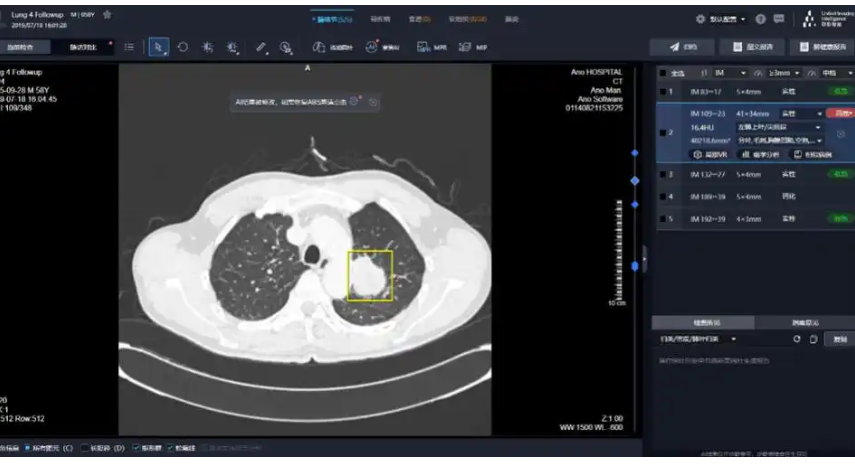Toggle the select-all nodules checkbox
Viewport: 855px width, 473px height.
663,73
